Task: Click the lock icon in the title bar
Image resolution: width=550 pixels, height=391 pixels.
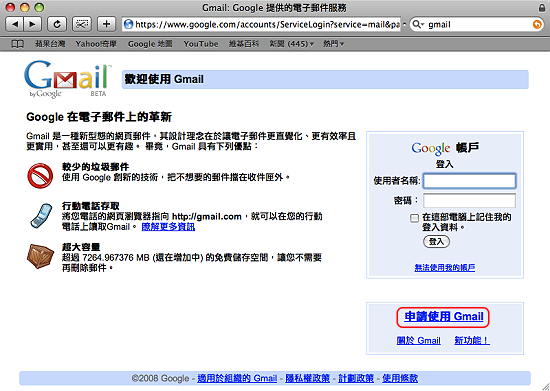Action: [x=542, y=7]
